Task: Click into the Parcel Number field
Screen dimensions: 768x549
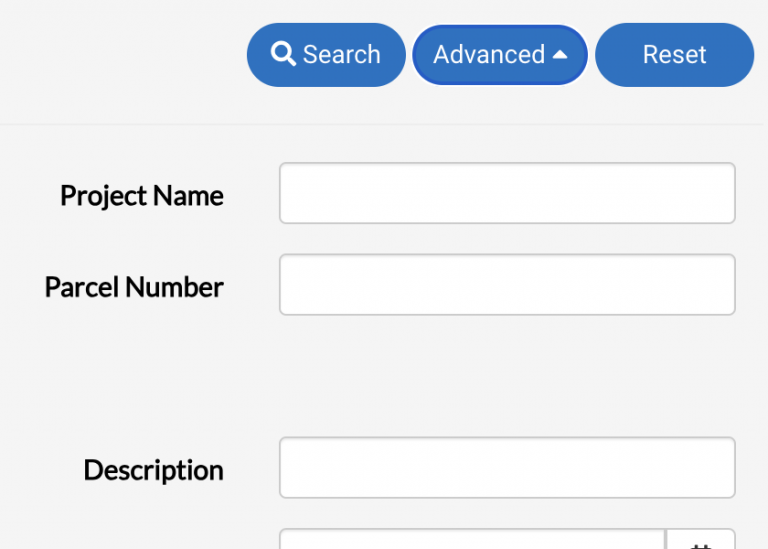Action: point(507,285)
